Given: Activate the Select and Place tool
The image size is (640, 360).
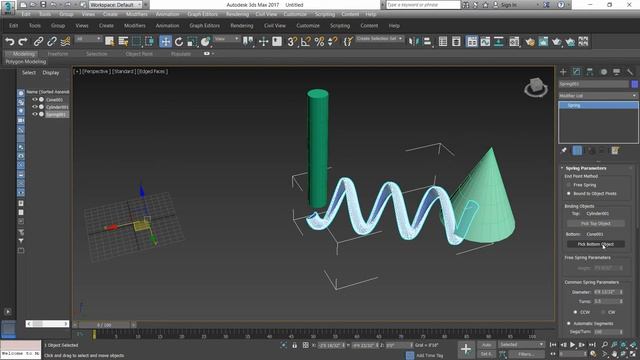Looking at the screenshot, I should (205, 41).
